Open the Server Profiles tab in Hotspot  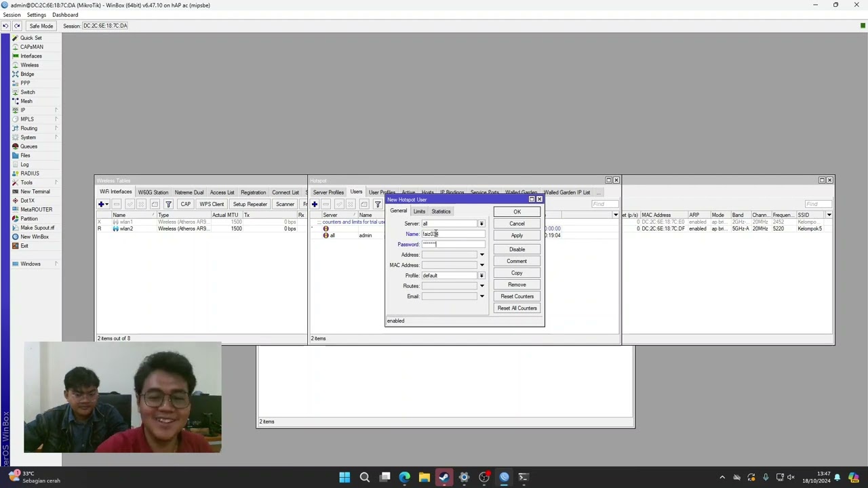328,192
